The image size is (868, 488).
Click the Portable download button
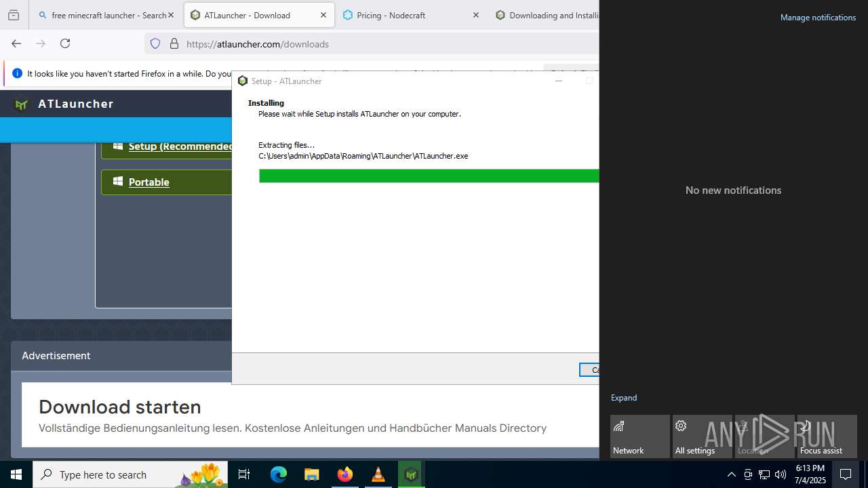[x=167, y=182]
